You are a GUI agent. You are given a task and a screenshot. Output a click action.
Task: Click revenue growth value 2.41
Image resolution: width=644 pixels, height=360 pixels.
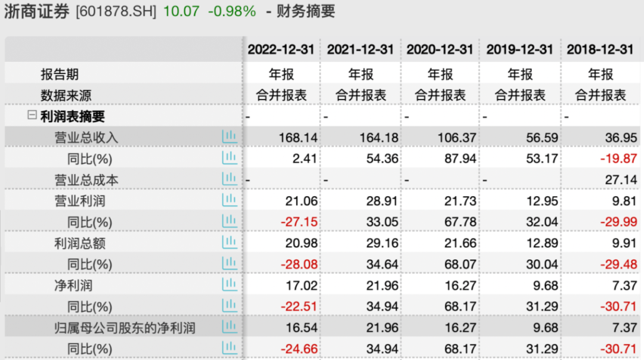click(x=305, y=159)
